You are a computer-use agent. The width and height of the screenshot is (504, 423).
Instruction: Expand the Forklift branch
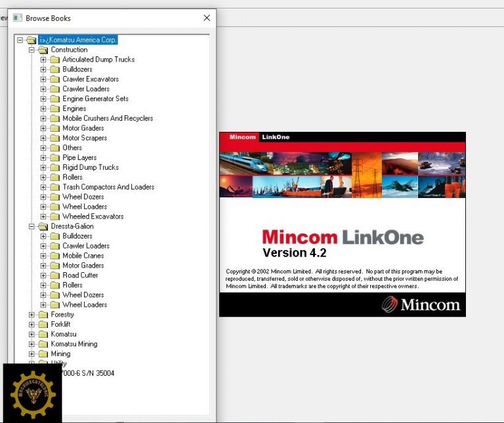click(x=31, y=325)
